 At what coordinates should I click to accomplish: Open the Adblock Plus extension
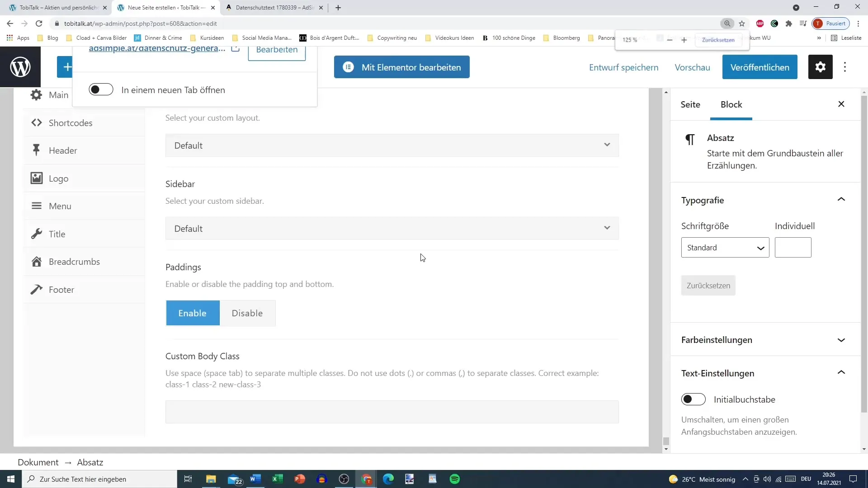[760, 23]
